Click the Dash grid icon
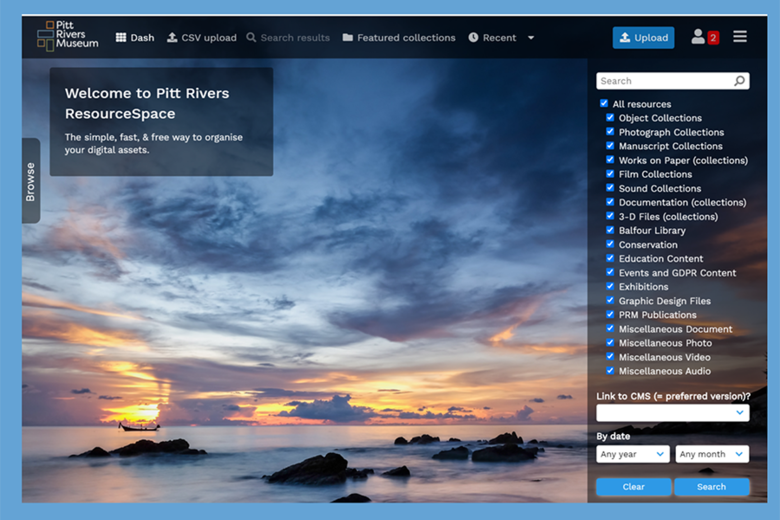Screen dimensions: 780x520 click(x=121, y=37)
